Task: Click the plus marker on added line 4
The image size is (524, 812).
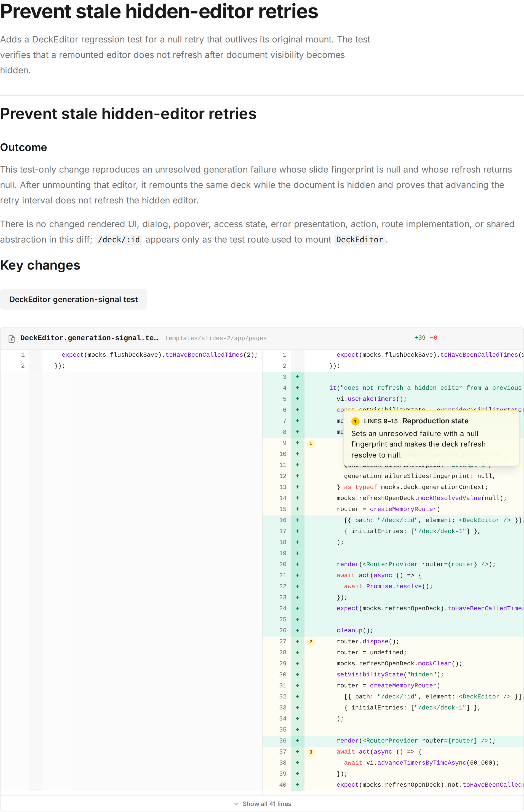Action: tap(297, 388)
